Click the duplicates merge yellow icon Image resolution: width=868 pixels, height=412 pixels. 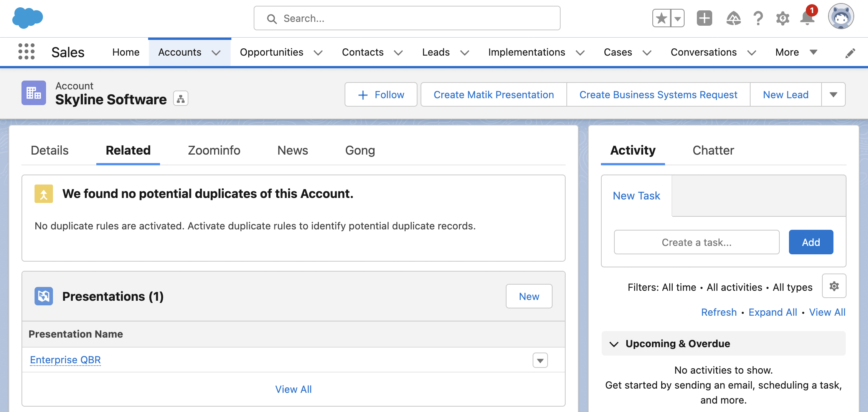(x=44, y=194)
